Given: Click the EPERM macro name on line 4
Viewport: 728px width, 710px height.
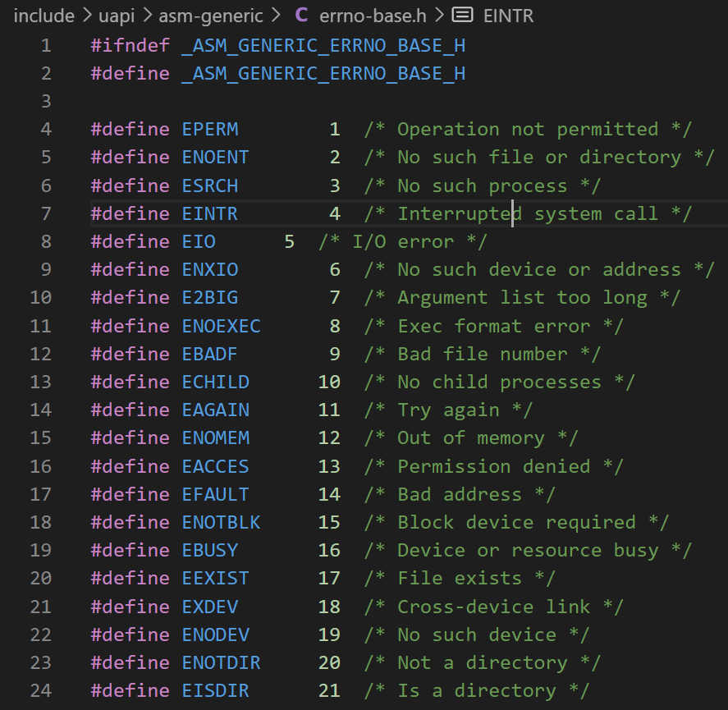Looking at the screenshot, I should click(209, 129).
